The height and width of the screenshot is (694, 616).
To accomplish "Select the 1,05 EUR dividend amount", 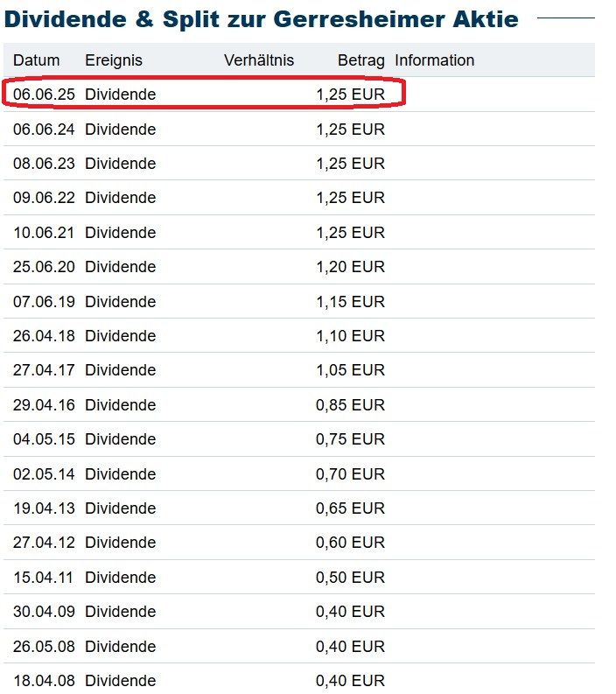I will pyautogui.click(x=350, y=370).
